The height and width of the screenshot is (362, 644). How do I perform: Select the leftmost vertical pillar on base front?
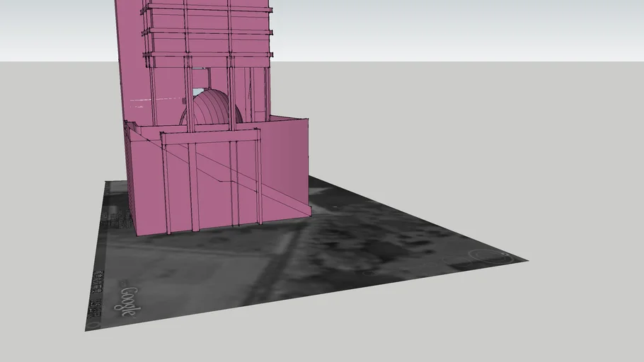coord(166,184)
